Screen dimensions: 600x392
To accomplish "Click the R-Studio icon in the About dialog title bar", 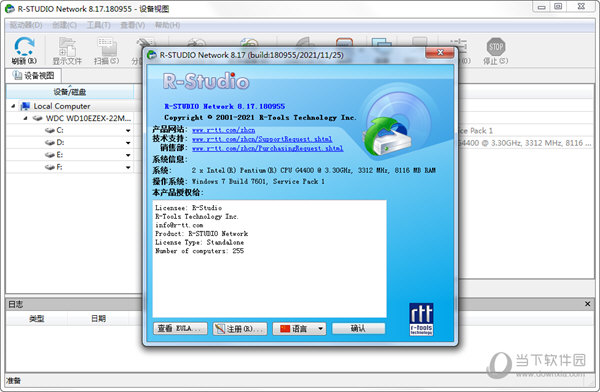I will (x=152, y=55).
